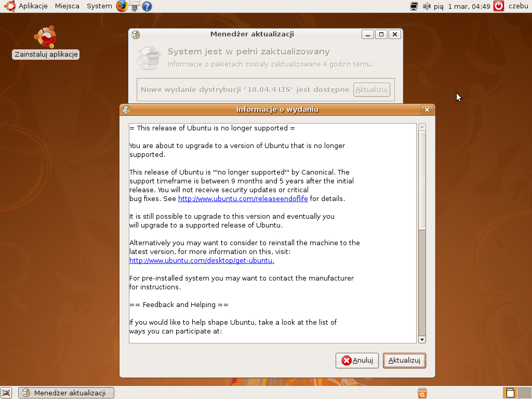Click Aktualizuj button in Menedżer aktualizacji window
This screenshot has width=532, height=399.
pos(371,89)
